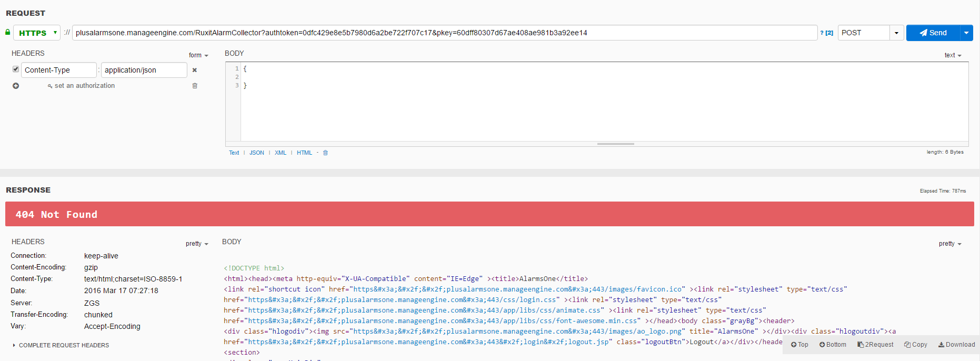This screenshot has width=980, height=361.
Task: Open the POST method dropdown
Action: click(x=897, y=33)
